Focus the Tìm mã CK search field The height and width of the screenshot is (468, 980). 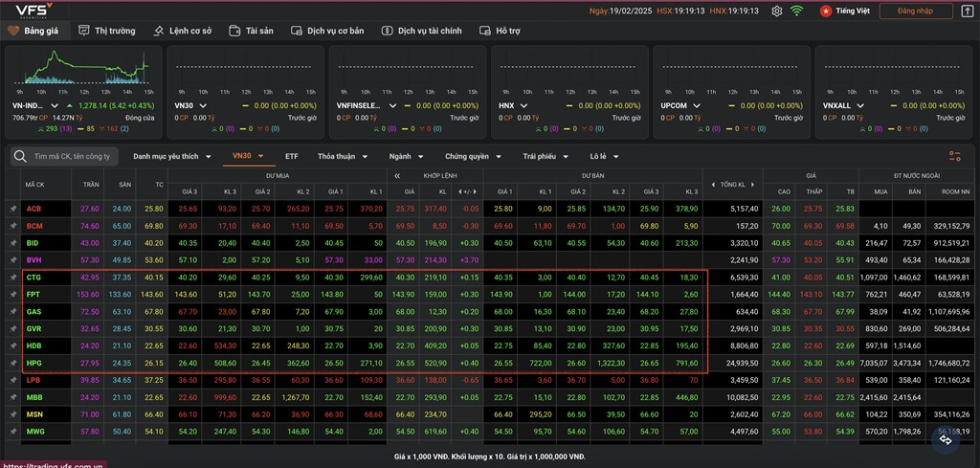tap(72, 156)
